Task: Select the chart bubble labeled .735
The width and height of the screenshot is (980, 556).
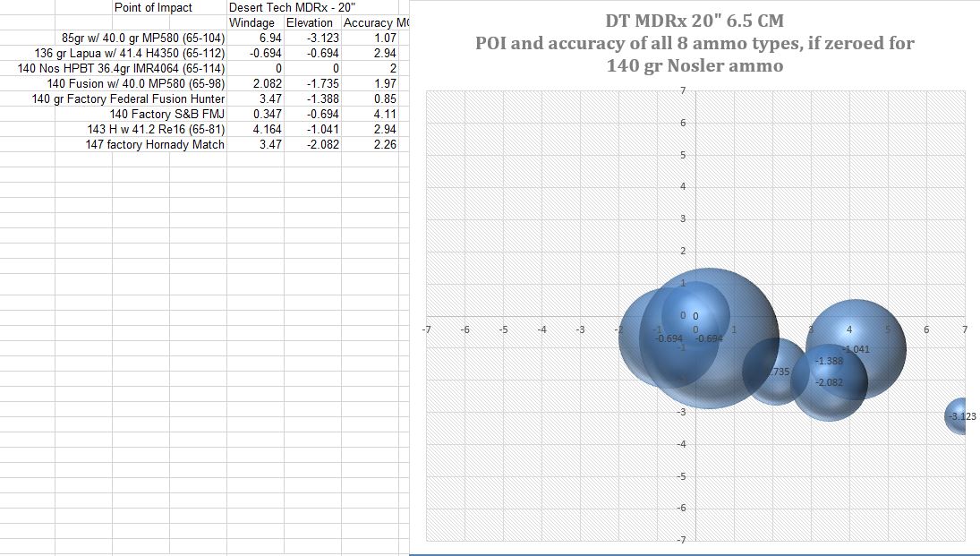Action: point(775,372)
